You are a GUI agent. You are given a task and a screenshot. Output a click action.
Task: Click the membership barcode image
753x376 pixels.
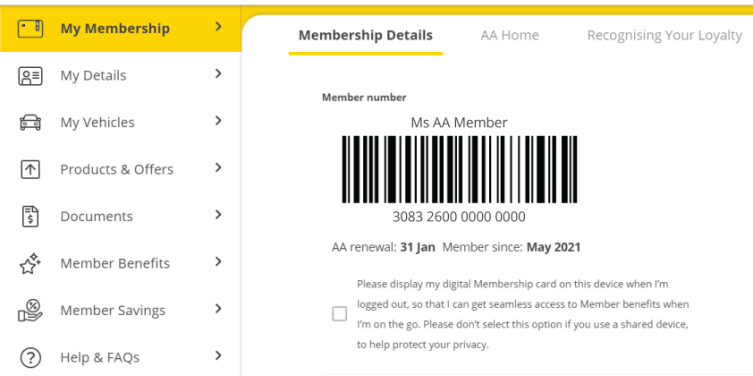click(460, 170)
